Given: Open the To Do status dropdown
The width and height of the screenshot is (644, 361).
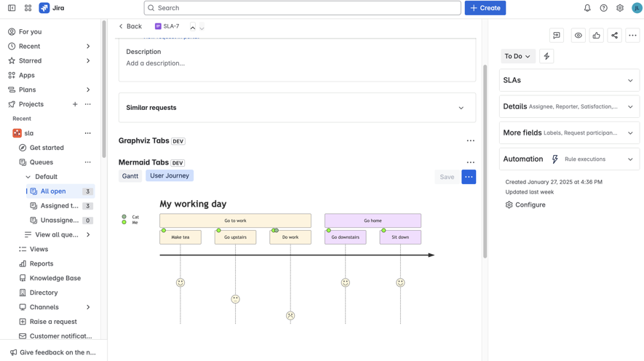Looking at the screenshot, I should click(x=517, y=56).
